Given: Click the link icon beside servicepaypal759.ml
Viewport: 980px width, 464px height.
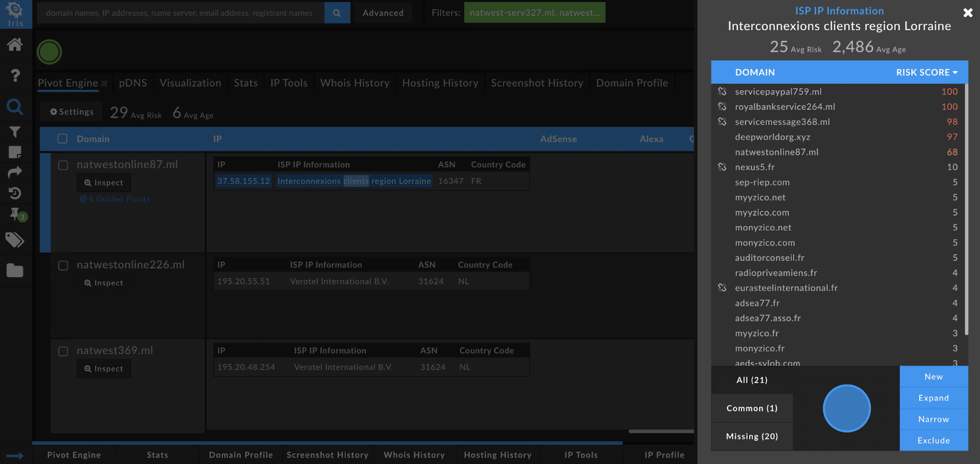Looking at the screenshot, I should click(722, 91).
